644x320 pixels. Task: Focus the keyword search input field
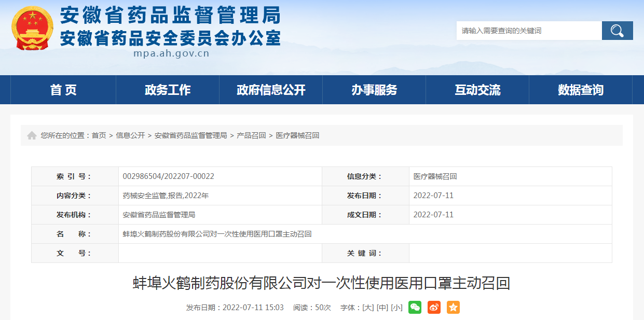tap(529, 31)
